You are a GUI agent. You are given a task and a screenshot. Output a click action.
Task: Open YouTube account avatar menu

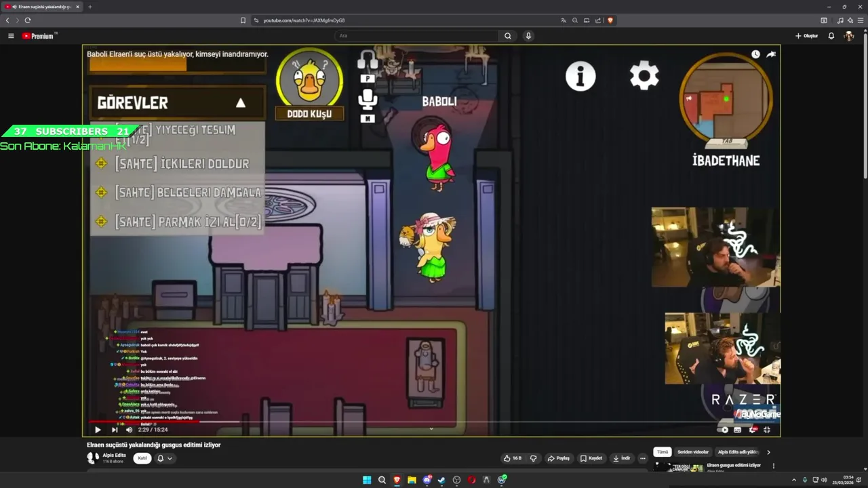tap(849, 36)
